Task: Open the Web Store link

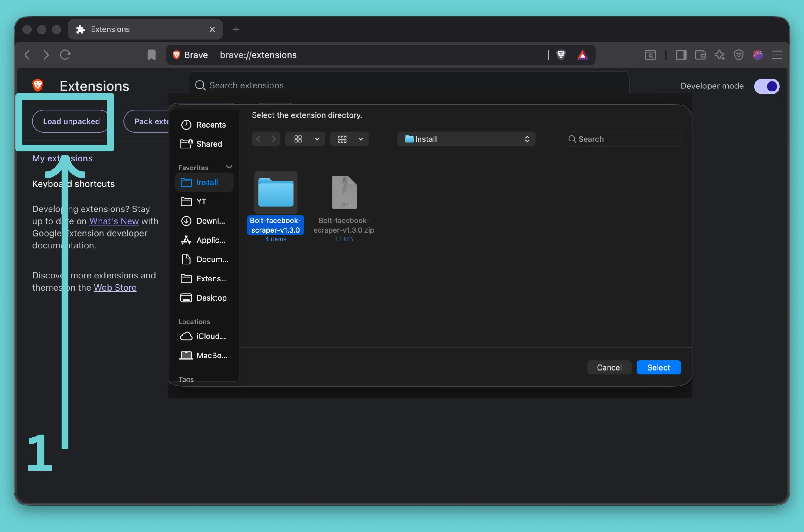Action: coord(115,288)
